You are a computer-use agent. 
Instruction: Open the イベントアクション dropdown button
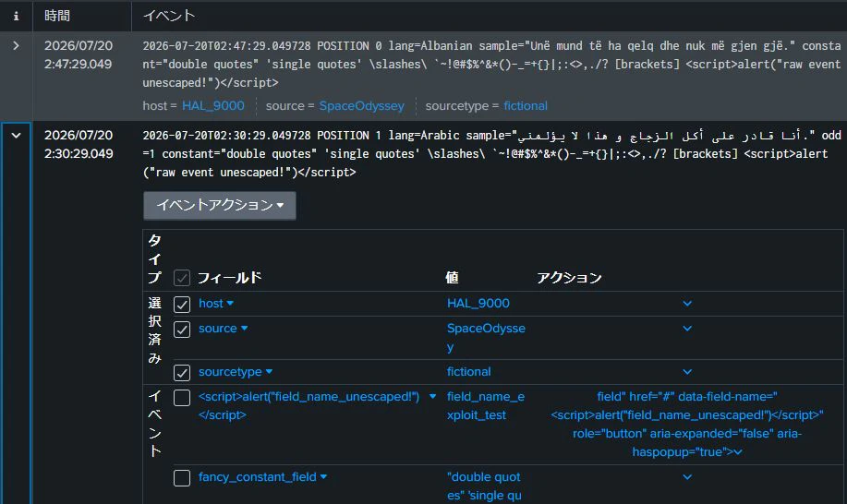(219, 206)
